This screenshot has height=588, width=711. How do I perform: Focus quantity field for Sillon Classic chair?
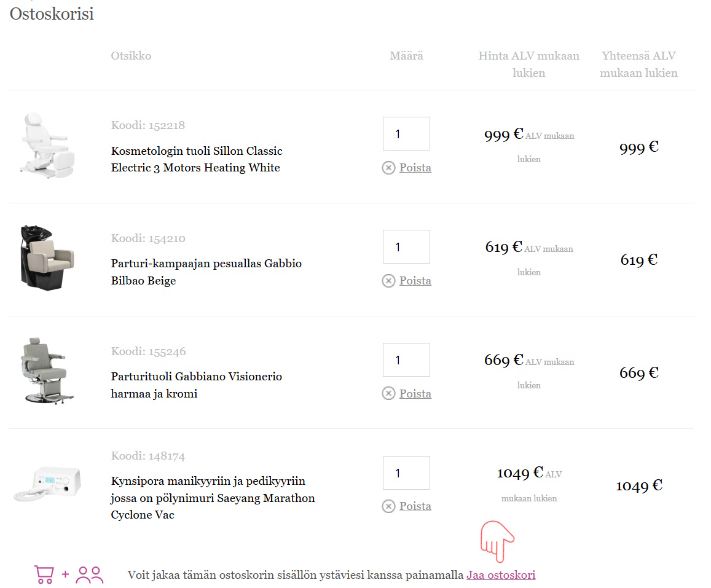(406, 134)
